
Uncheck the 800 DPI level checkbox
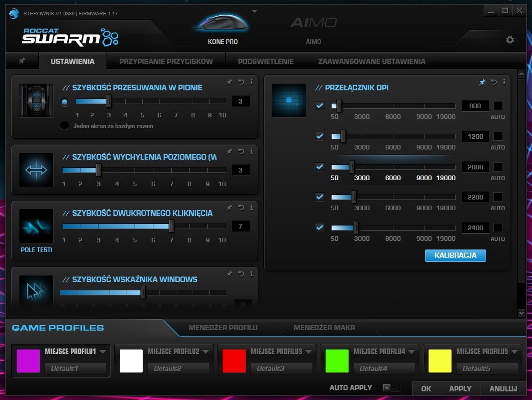(x=320, y=106)
